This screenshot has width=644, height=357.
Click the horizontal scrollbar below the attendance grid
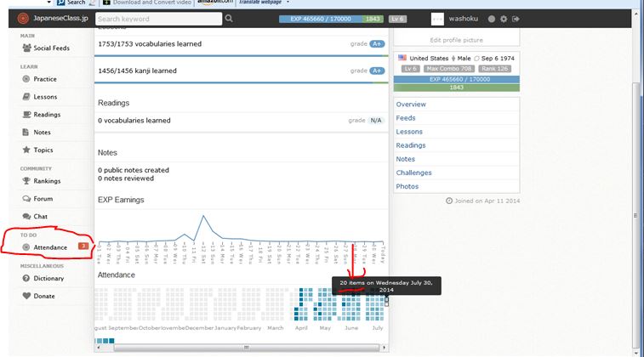(x=243, y=348)
